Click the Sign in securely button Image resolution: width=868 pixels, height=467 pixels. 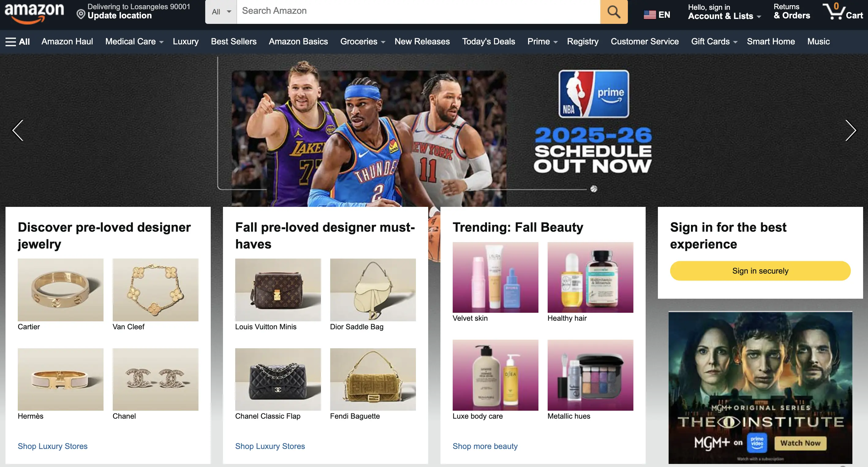[760, 271]
